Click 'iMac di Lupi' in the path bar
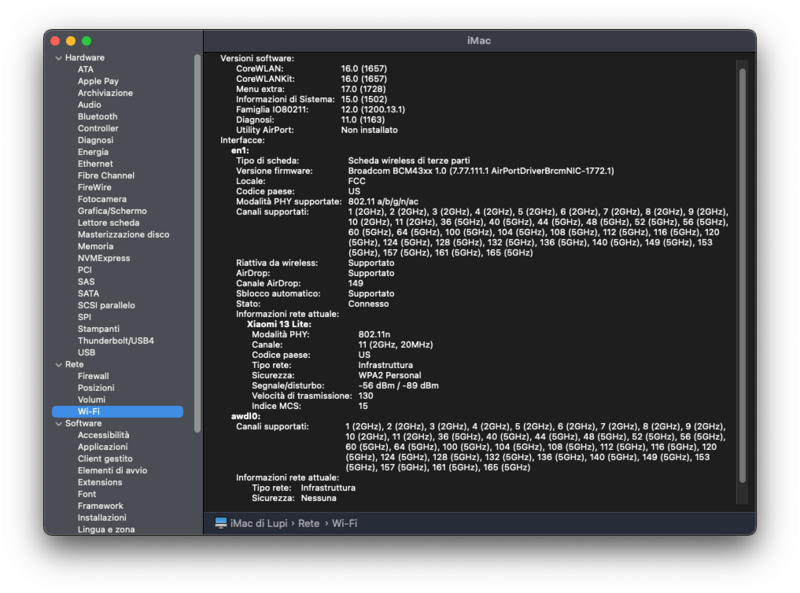The height and width of the screenshot is (593, 800). tap(260, 523)
